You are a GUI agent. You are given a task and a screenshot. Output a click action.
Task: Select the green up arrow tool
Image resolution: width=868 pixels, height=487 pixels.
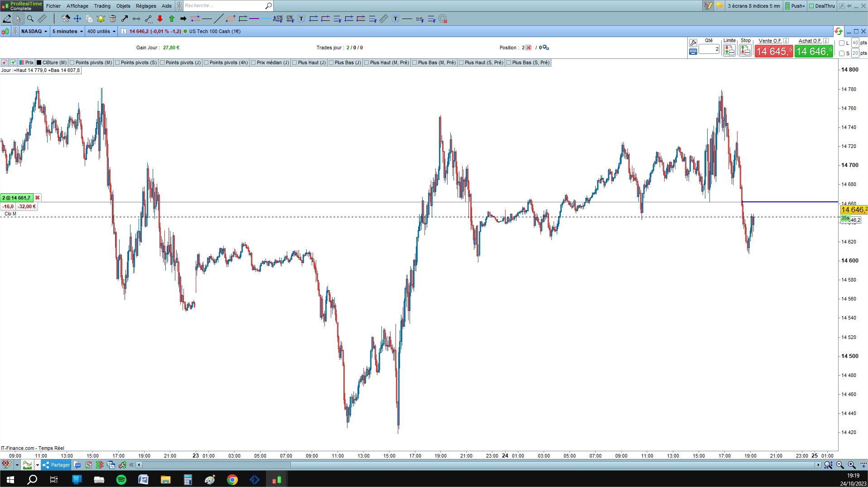(172, 19)
